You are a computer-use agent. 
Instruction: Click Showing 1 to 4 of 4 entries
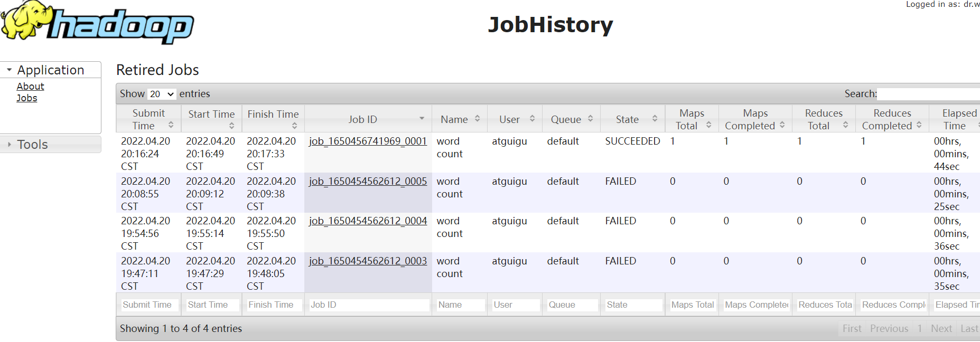[x=181, y=329]
